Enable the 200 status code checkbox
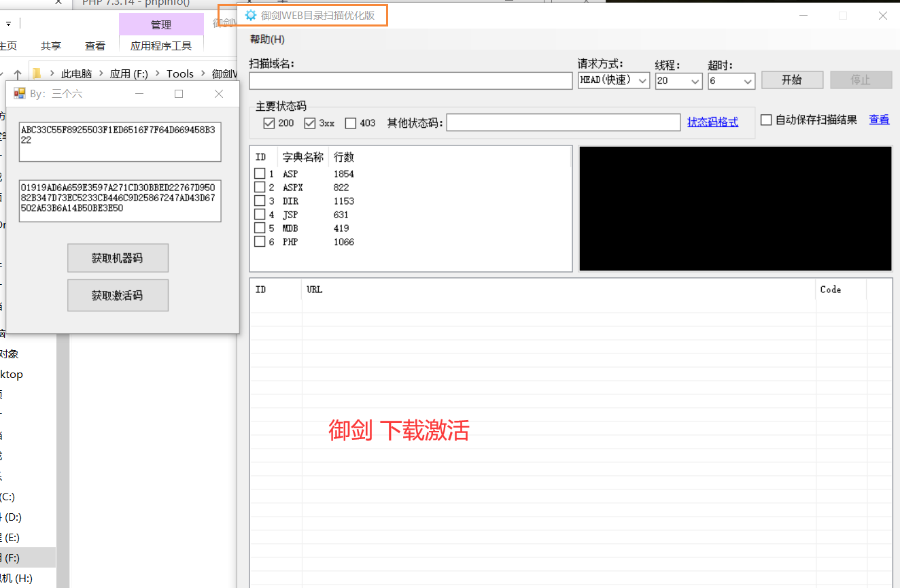The width and height of the screenshot is (900, 588). tap(269, 123)
